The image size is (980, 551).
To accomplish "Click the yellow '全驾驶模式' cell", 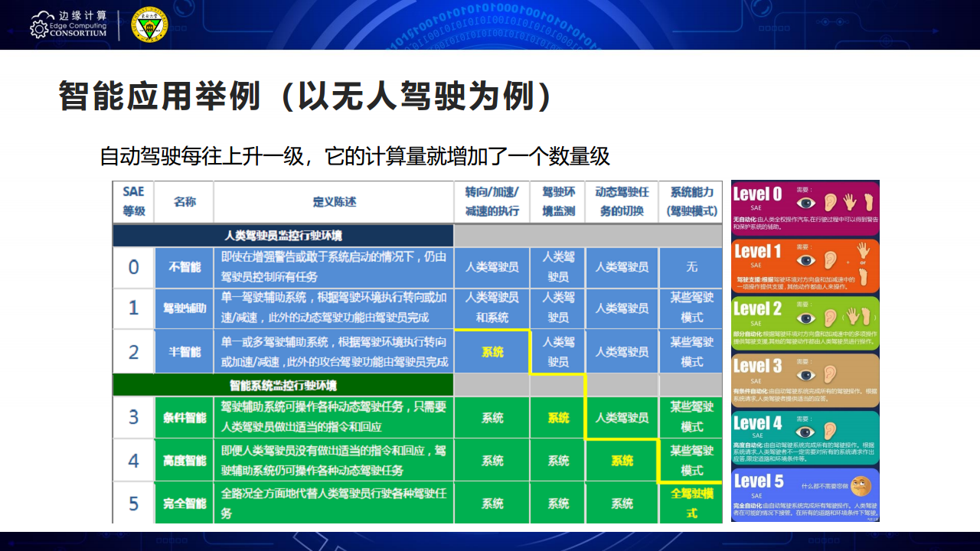I will pos(691,503).
